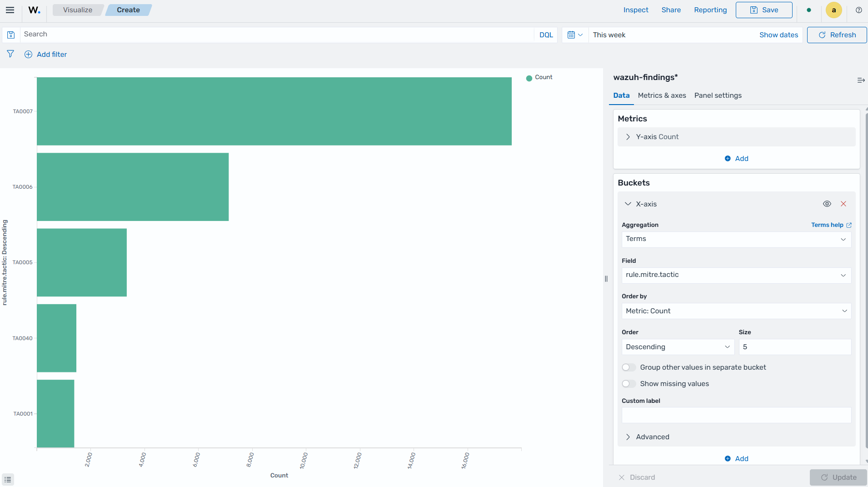Toggle the legend list icon below the chart
This screenshot has width=868, height=487.
8,479
